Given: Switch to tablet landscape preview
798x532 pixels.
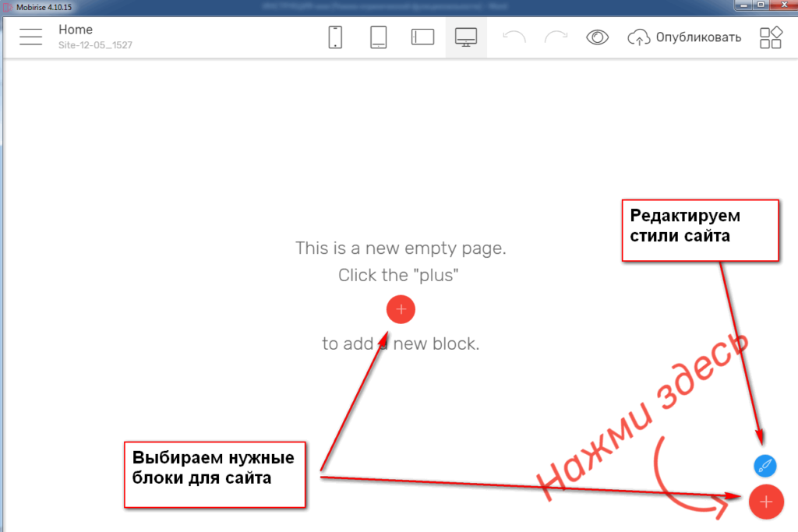Looking at the screenshot, I should tap(422, 37).
